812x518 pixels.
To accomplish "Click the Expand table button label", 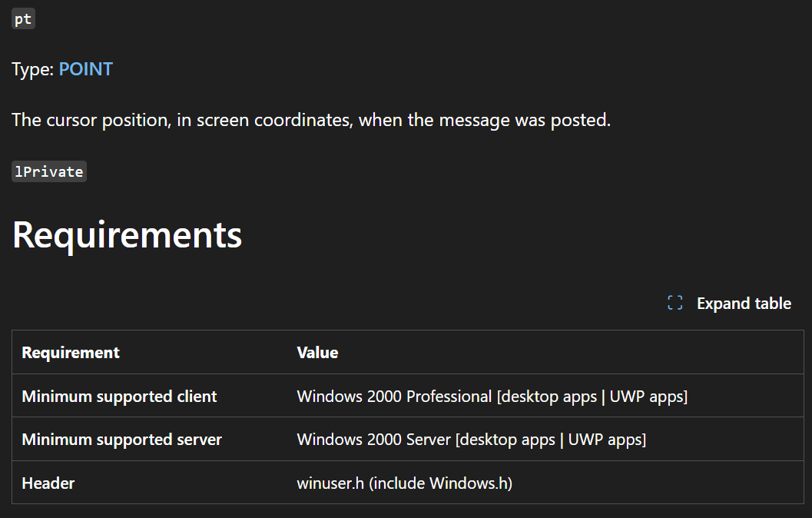I will 744,303.
